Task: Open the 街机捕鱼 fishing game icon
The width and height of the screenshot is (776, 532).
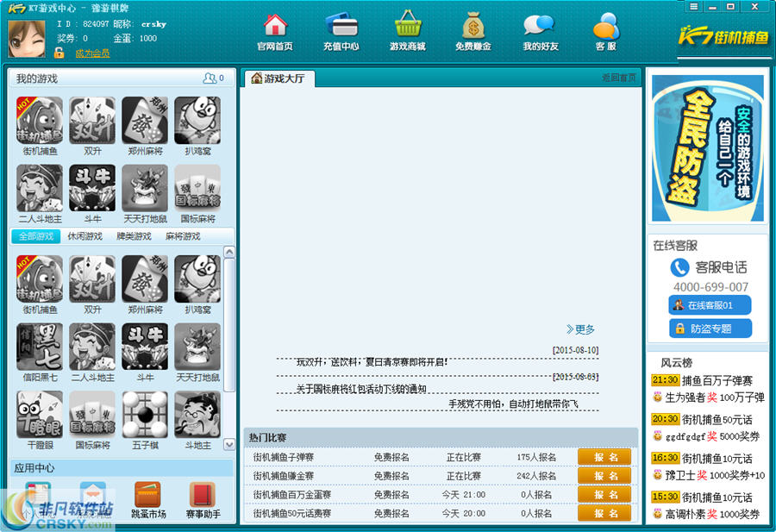Action: pos(39,120)
